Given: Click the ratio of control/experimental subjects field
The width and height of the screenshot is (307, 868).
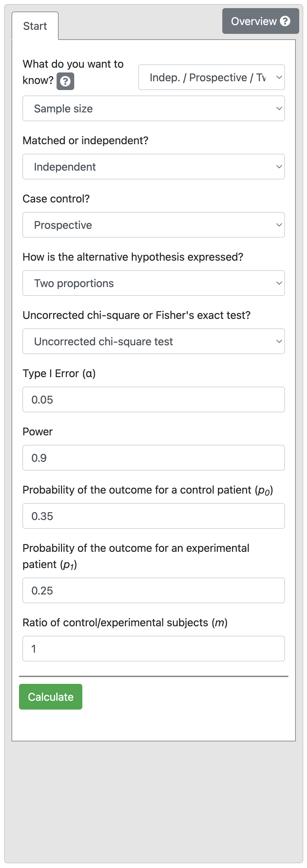Looking at the screenshot, I should pyautogui.click(x=153, y=649).
